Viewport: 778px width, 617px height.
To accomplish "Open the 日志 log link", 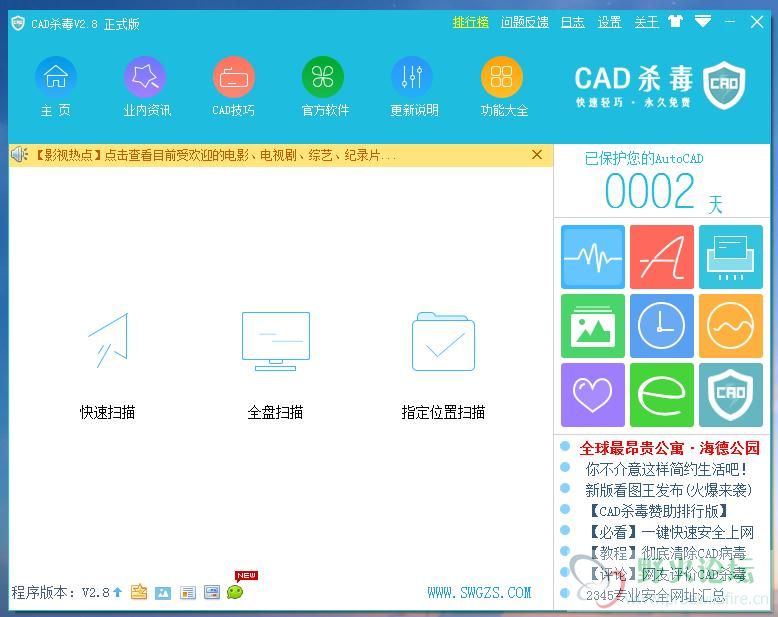I will coord(573,22).
